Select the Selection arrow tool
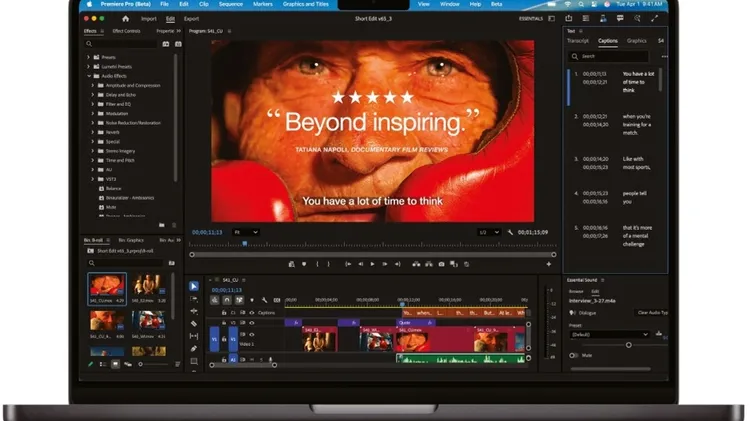 [195, 286]
